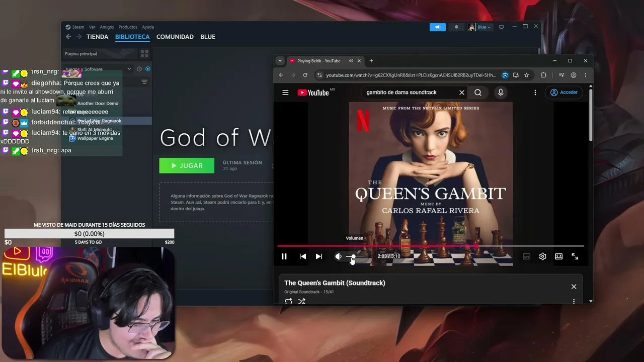
Task: Mute the YouTube player volume icon
Action: [338, 256]
